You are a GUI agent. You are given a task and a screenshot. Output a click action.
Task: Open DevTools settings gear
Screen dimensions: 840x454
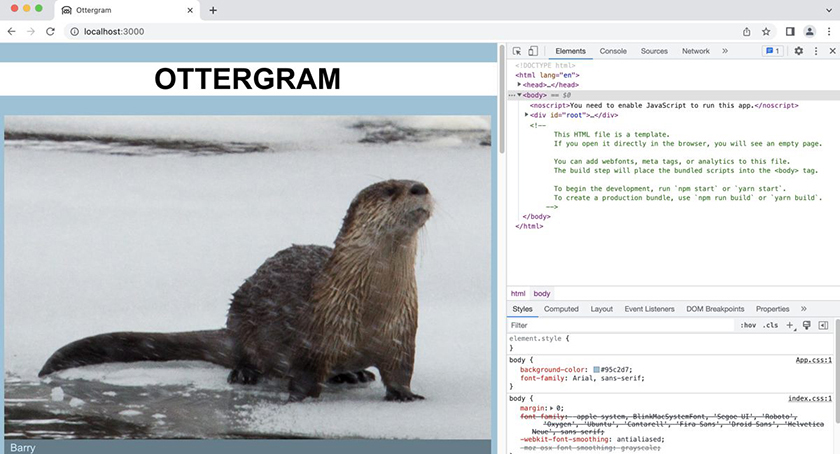click(799, 51)
